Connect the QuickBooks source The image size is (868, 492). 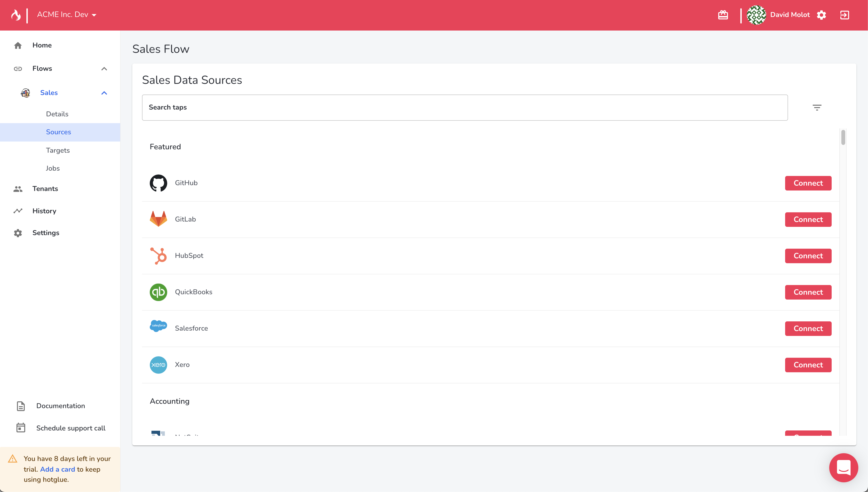[x=808, y=292]
